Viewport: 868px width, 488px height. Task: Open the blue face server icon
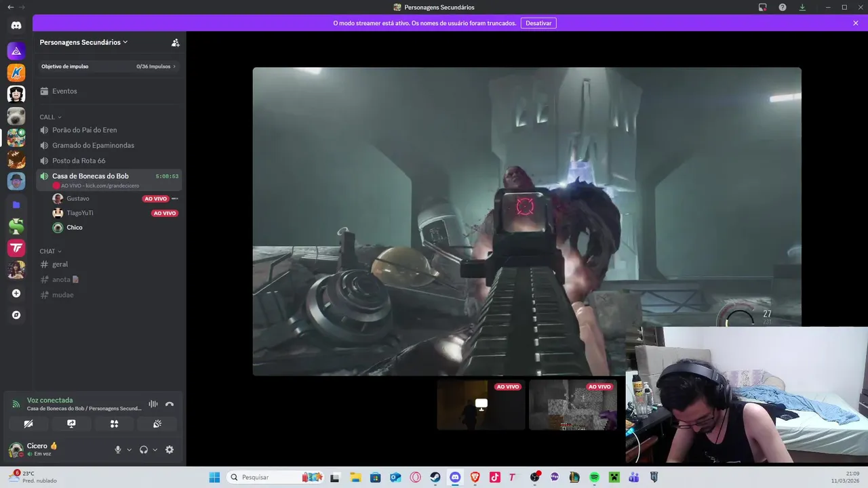click(16, 182)
